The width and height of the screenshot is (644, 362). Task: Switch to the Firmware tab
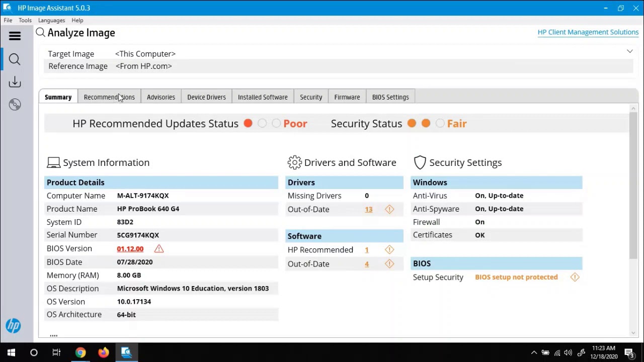[347, 97]
